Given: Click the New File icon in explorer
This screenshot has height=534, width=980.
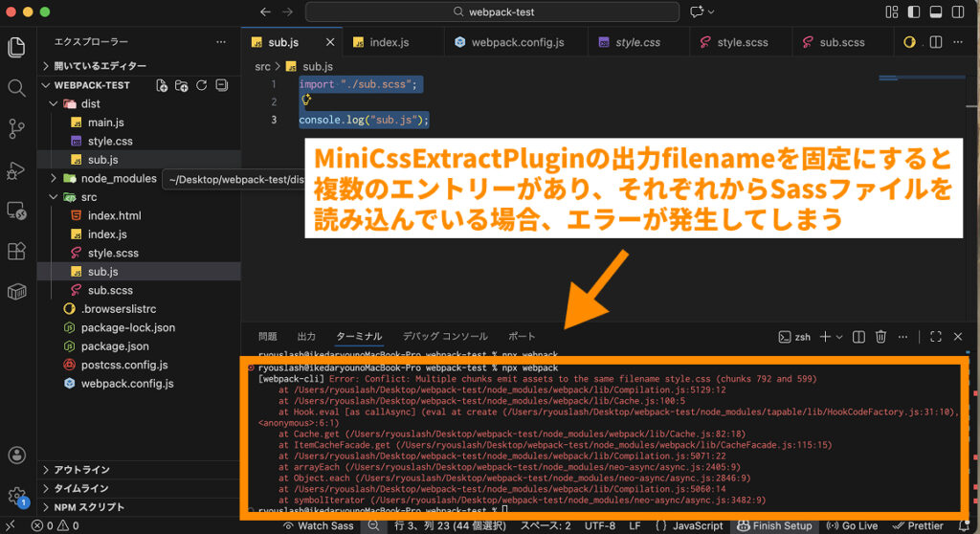Looking at the screenshot, I should pyautogui.click(x=162, y=85).
